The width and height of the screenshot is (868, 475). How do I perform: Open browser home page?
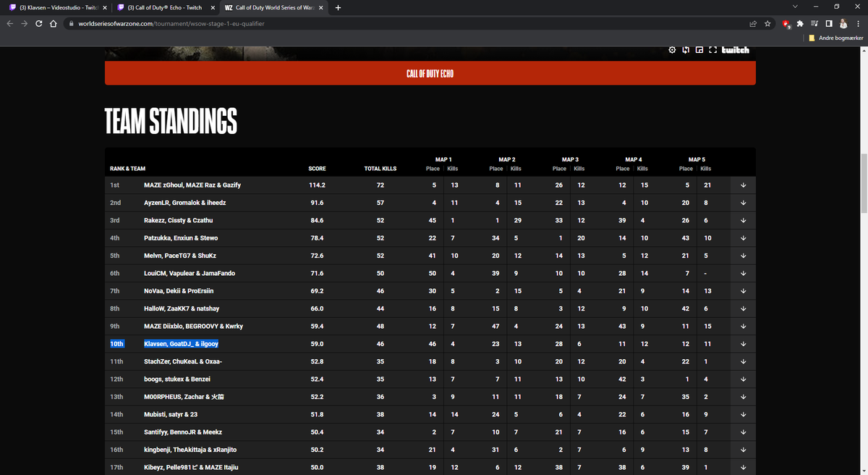coord(53,23)
